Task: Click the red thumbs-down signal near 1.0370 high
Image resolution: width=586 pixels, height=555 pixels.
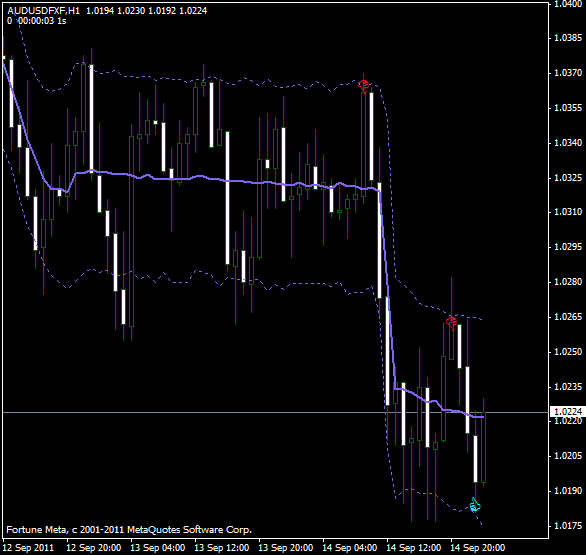Action: click(364, 86)
